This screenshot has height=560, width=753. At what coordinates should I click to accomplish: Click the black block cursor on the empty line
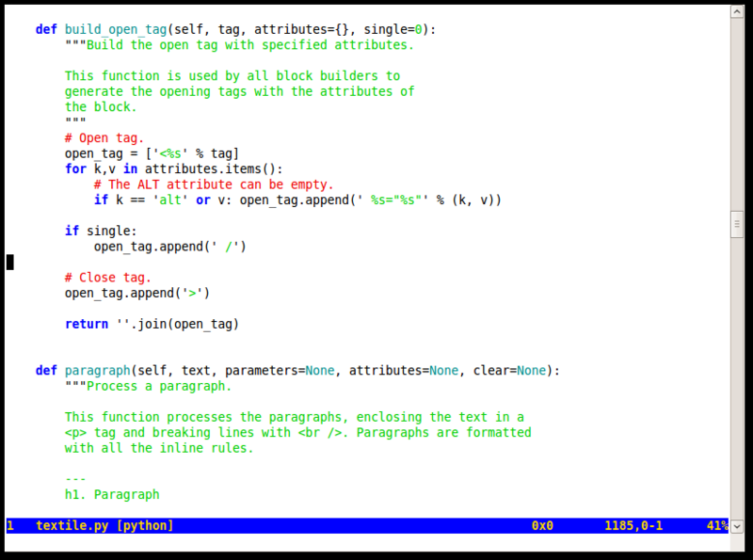point(10,262)
